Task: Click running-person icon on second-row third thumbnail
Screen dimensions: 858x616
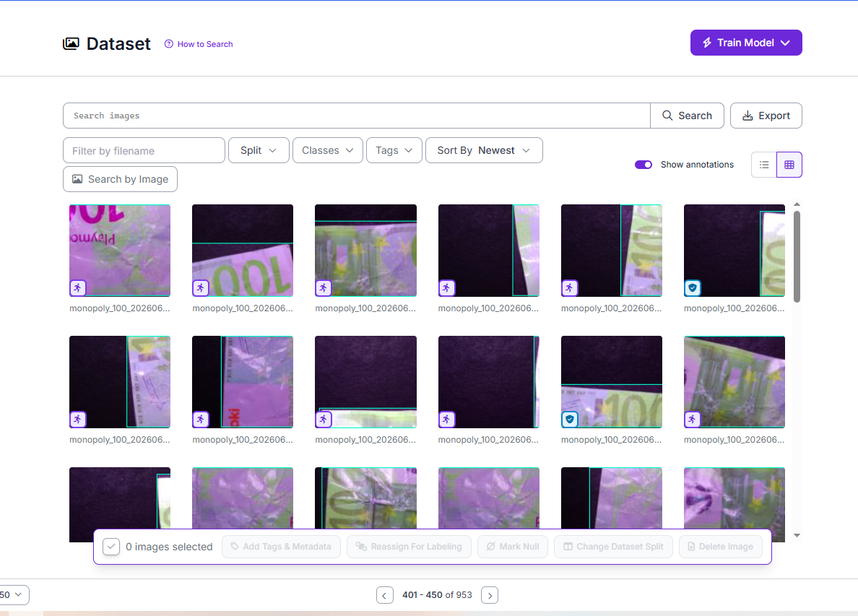Action: tap(324, 419)
